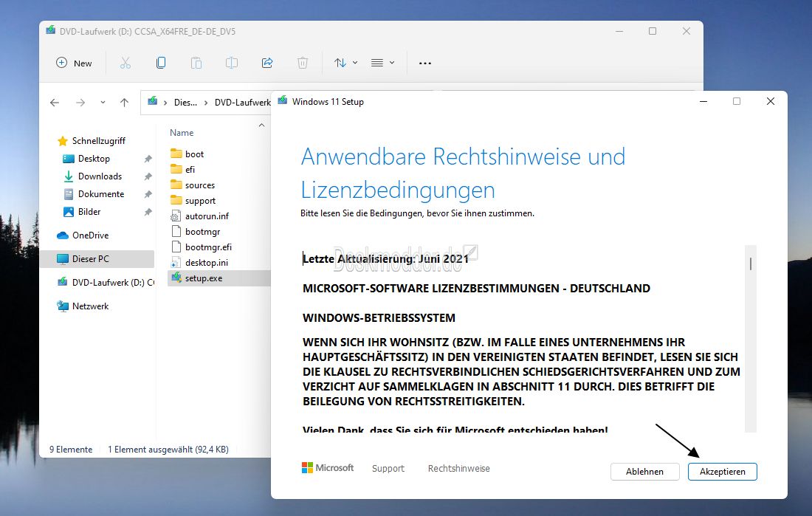
Task: Click the pin icon beside Dokumente
Action: click(x=148, y=194)
